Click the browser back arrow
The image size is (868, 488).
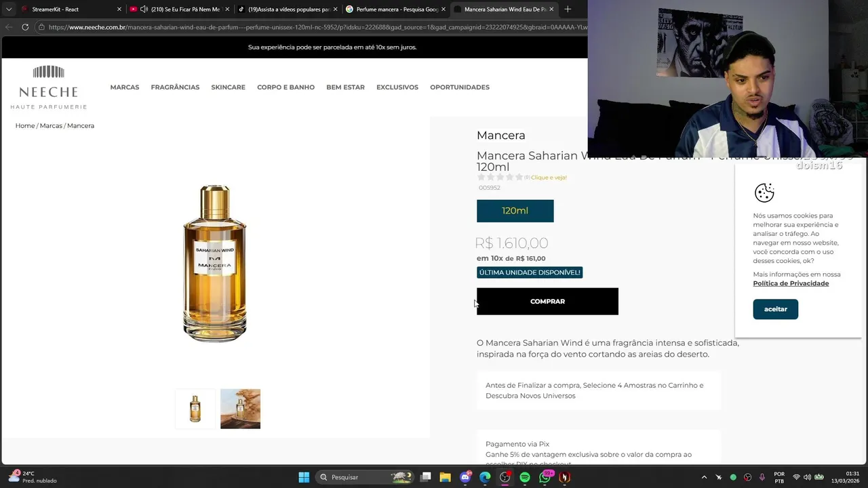[9, 27]
